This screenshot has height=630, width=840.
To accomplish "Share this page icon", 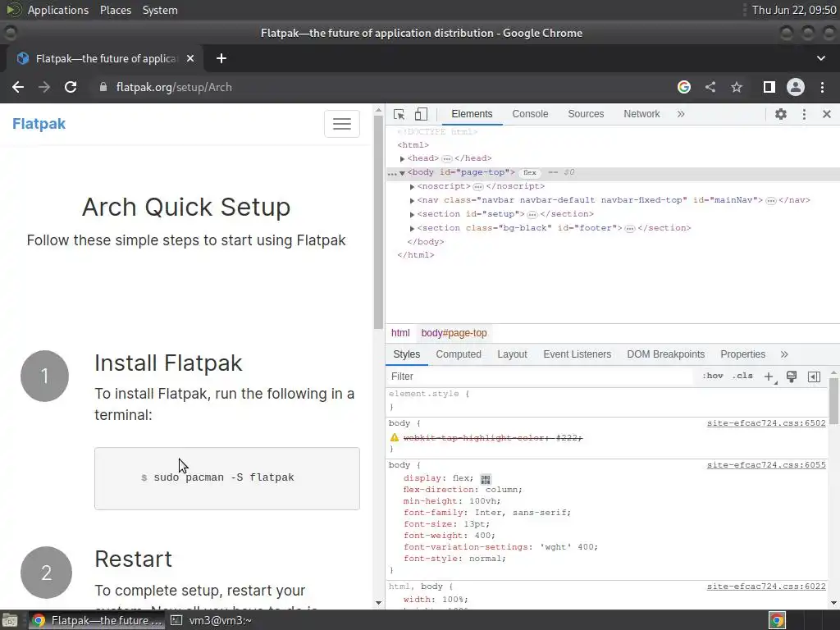I will (710, 87).
